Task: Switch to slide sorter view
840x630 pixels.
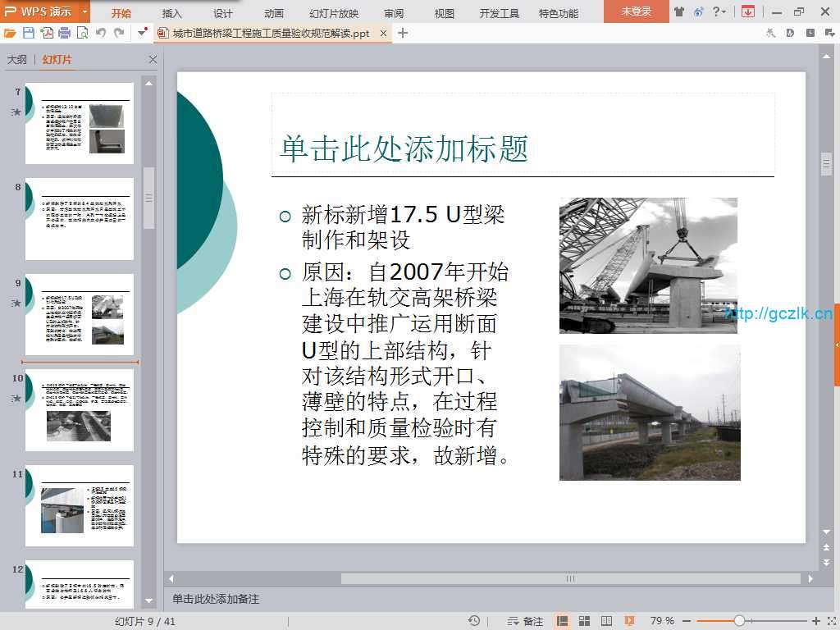Action: coord(585,621)
